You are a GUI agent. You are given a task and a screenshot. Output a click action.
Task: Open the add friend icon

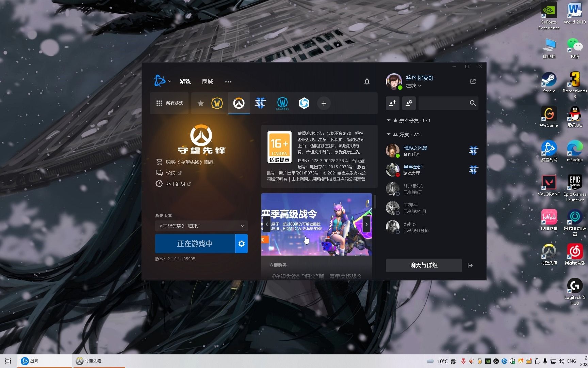392,103
